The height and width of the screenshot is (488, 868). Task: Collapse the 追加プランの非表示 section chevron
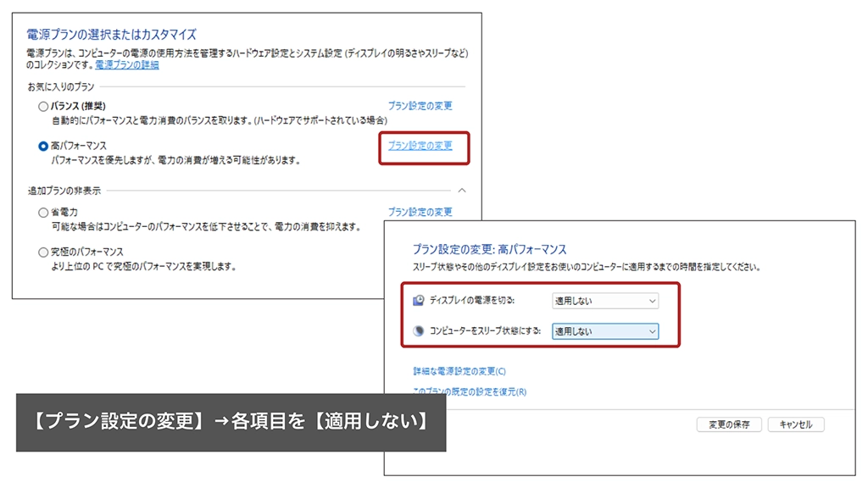tap(462, 191)
